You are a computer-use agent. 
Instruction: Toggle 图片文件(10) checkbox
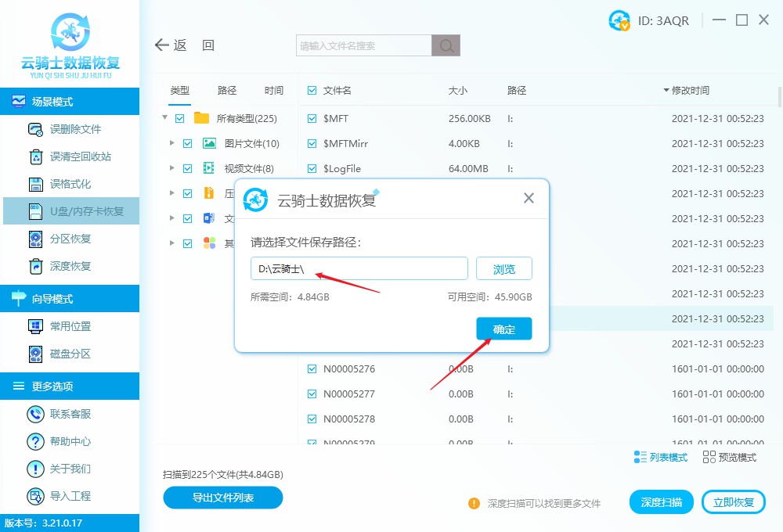(188, 144)
